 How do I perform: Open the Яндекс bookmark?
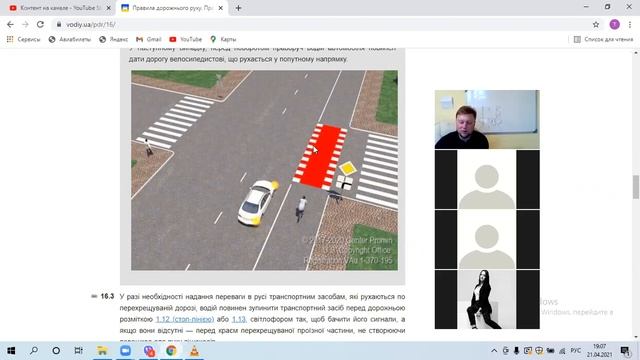pos(114,39)
